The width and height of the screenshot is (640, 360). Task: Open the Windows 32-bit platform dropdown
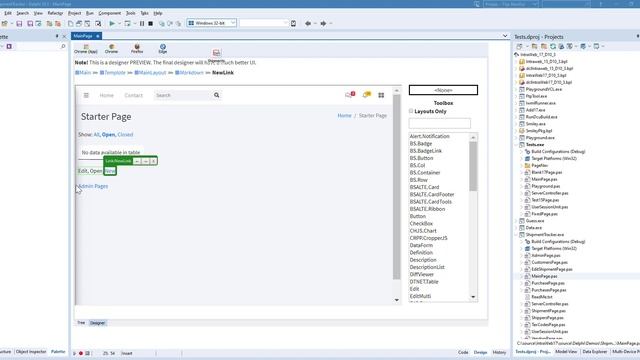pos(212,23)
